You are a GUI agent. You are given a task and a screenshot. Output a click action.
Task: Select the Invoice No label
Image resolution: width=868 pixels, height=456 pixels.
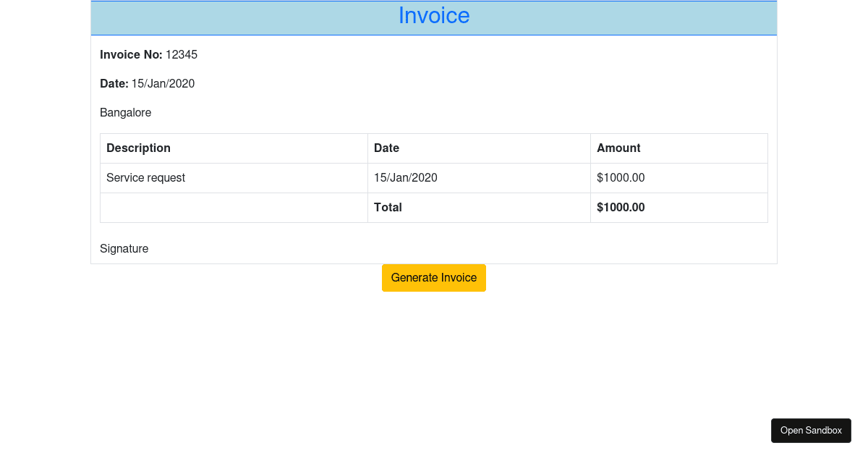pyautogui.click(x=131, y=55)
